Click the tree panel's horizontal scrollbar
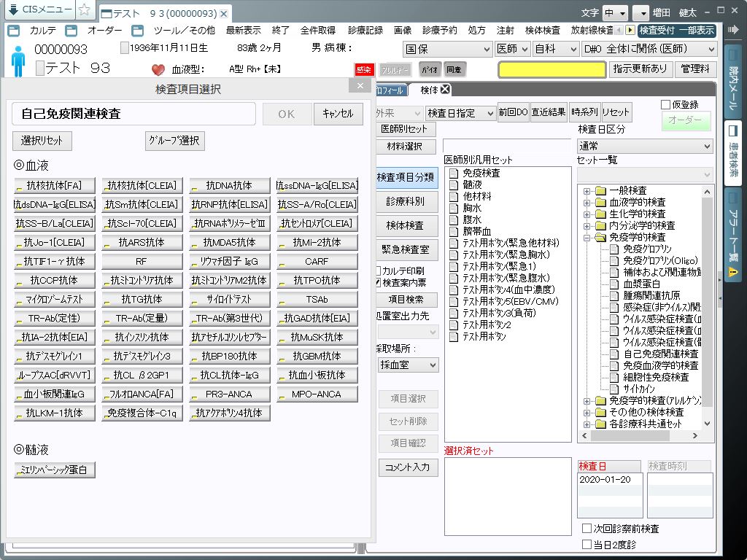747x560 pixels. [x=640, y=436]
